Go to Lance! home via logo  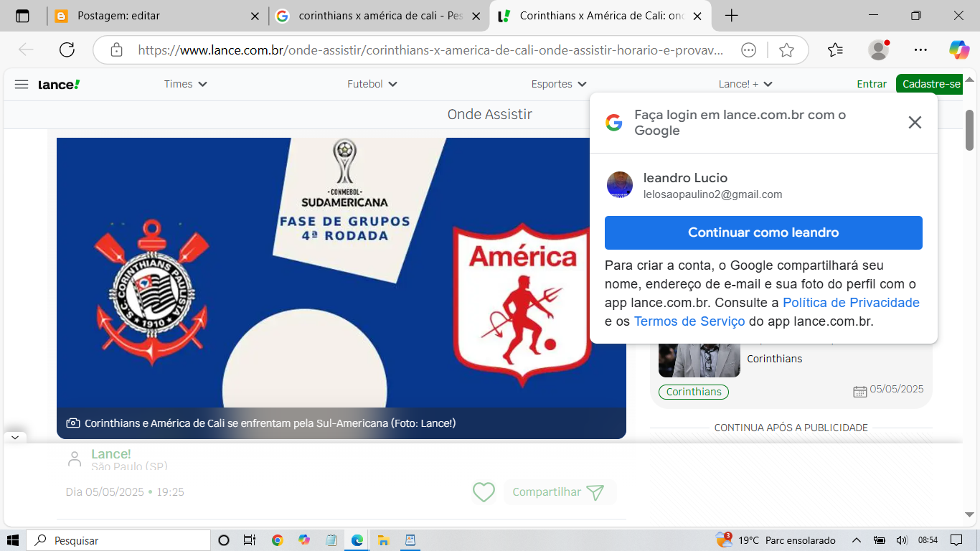click(59, 84)
